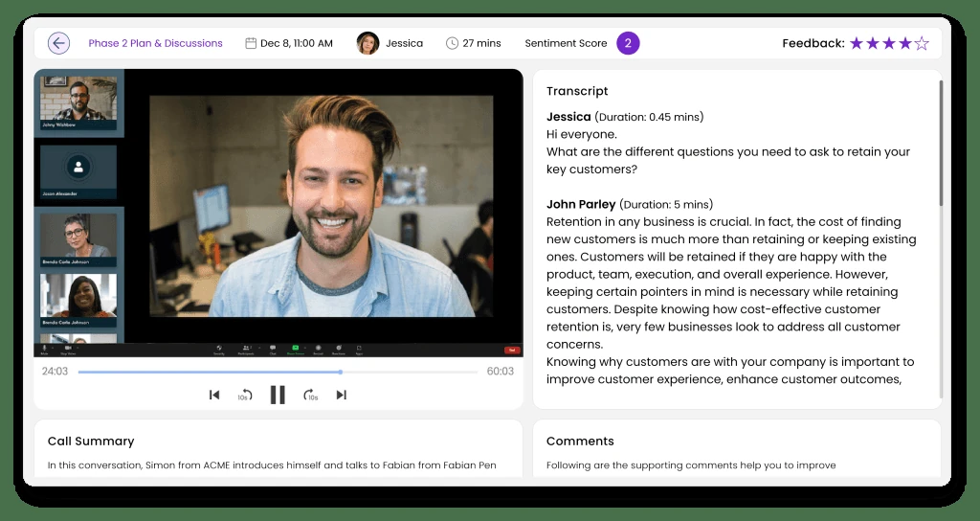Pause the call recording playback
This screenshot has width=980, height=521.
point(278,395)
